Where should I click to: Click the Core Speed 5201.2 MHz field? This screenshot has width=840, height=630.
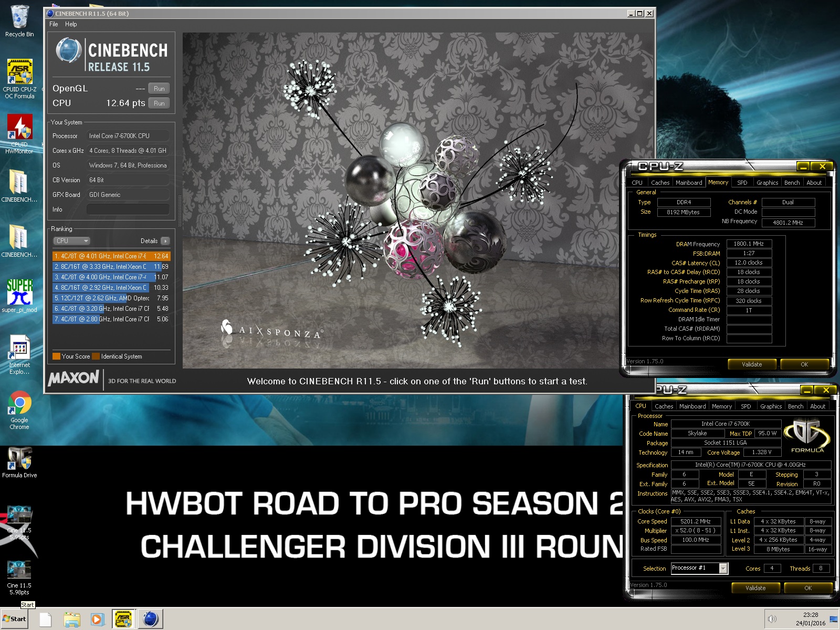pos(696,521)
